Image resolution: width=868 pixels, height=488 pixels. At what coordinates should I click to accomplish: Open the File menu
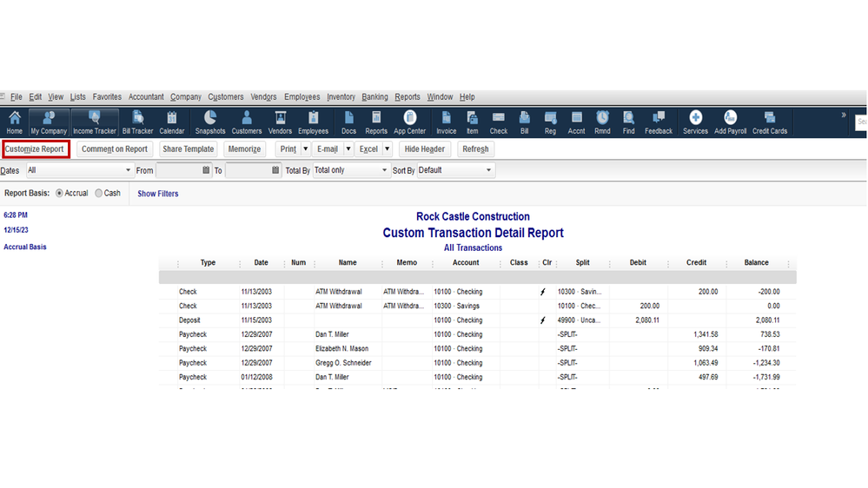click(x=16, y=97)
